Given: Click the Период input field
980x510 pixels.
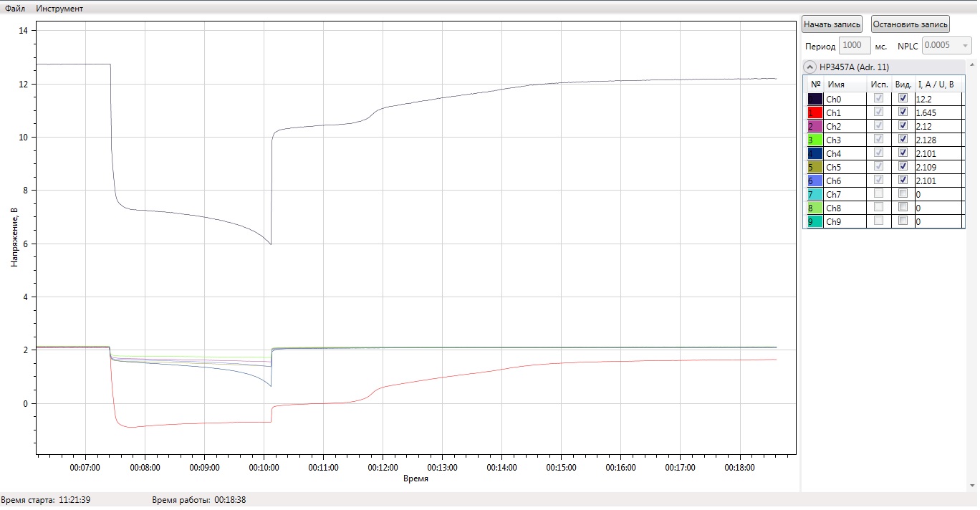Looking at the screenshot, I should point(855,45).
